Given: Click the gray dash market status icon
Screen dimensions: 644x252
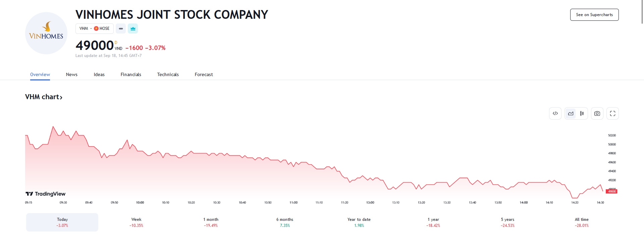Looking at the screenshot, I should [121, 29].
